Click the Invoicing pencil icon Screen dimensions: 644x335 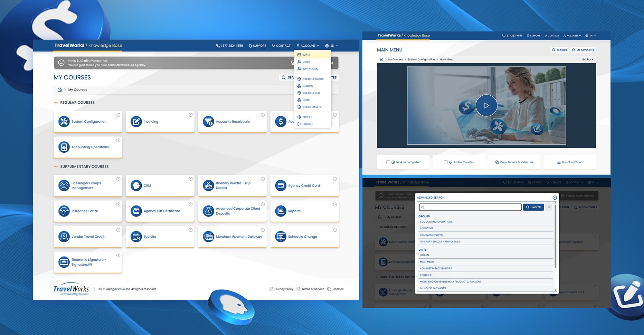tap(136, 121)
